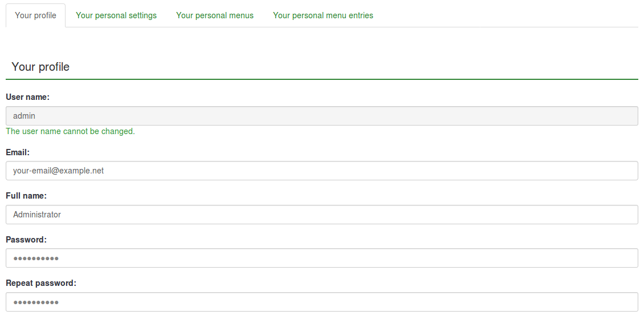This screenshot has width=644, height=319.
Task: Focus the Email input field
Action: [321, 171]
